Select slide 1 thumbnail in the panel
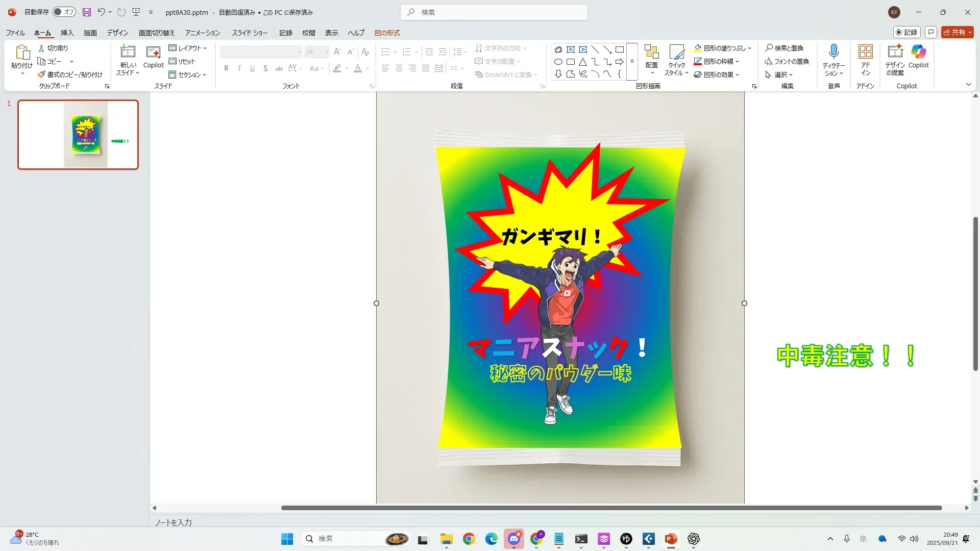The height and width of the screenshot is (551, 980). pos(78,135)
